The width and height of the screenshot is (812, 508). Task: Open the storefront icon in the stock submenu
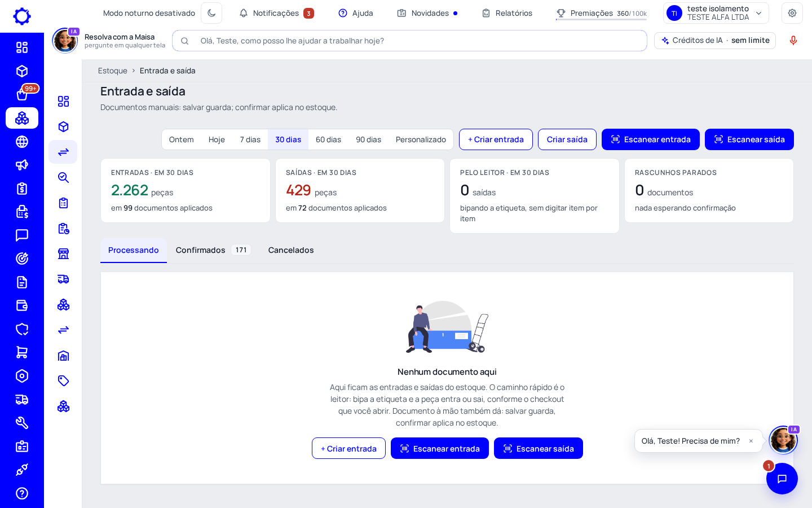(63, 253)
